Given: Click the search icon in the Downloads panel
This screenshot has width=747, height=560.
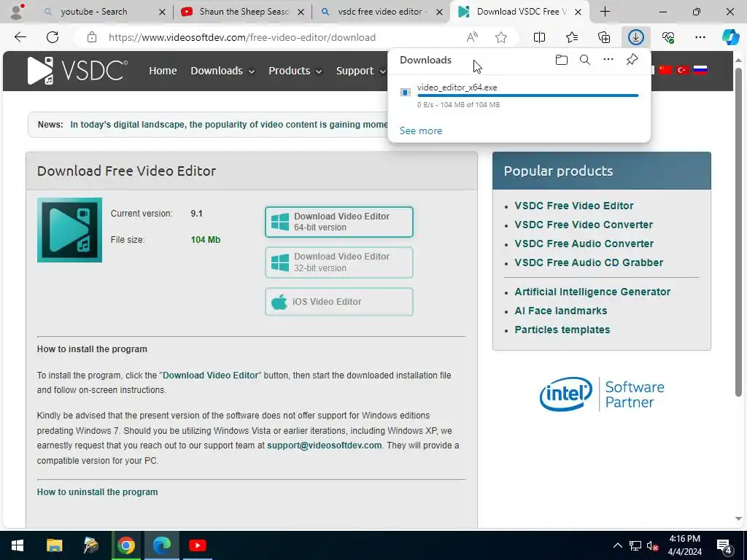Looking at the screenshot, I should tap(585, 60).
